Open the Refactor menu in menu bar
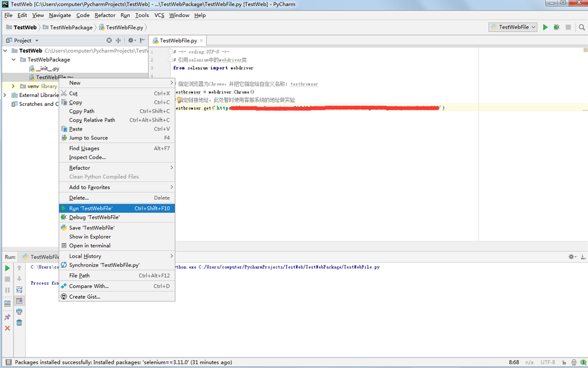Viewport: 588px width, 368px height. (105, 15)
